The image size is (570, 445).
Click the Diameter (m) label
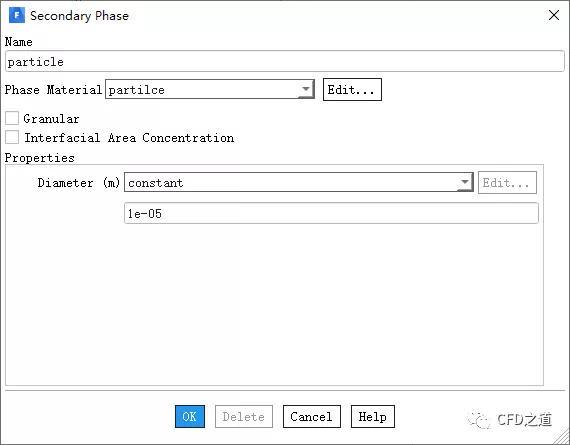pyautogui.click(x=79, y=182)
